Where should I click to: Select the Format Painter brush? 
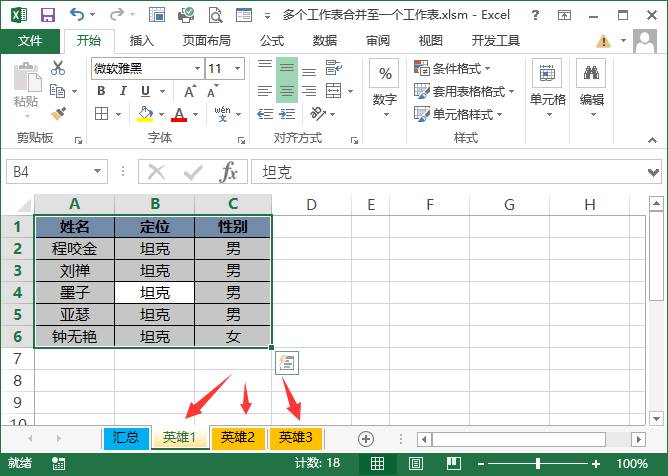point(58,113)
